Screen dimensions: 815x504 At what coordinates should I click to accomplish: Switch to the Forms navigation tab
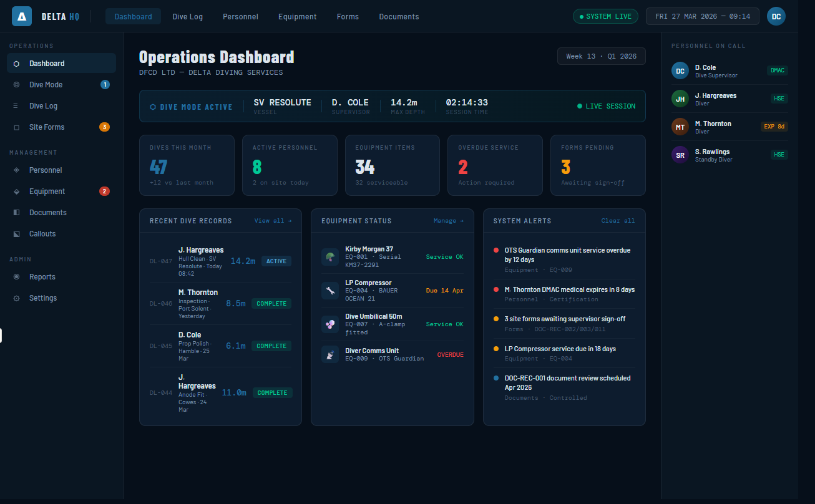tap(348, 17)
